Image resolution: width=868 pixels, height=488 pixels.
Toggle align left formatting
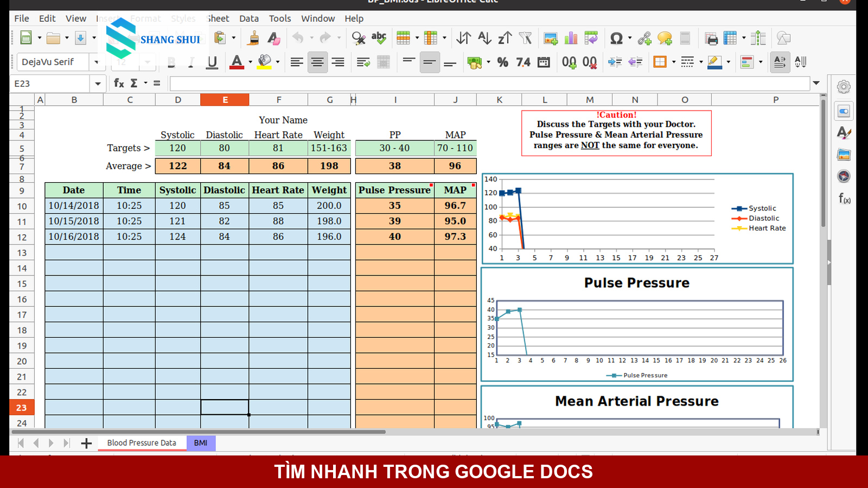(297, 62)
